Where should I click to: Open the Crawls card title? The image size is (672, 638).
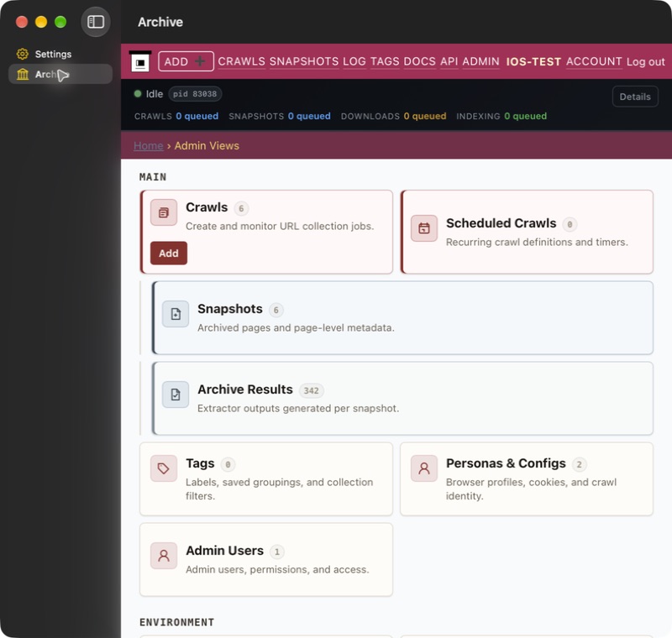pos(207,207)
